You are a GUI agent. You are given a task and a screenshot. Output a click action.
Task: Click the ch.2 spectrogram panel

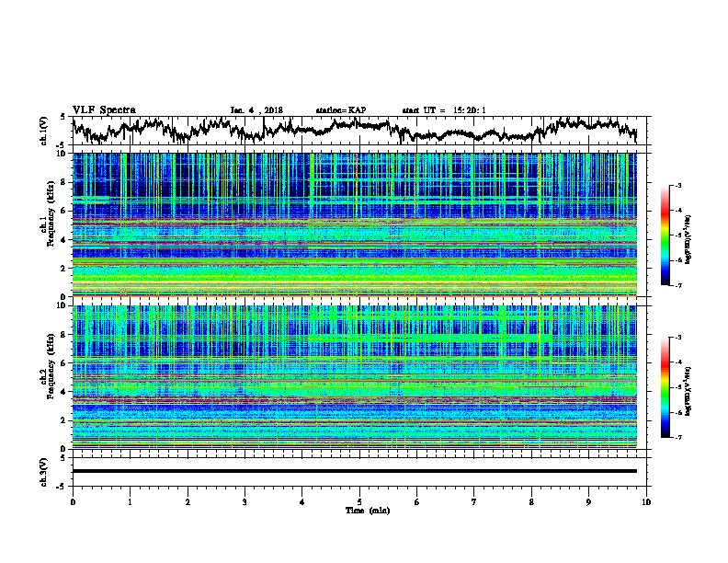(x=354, y=376)
